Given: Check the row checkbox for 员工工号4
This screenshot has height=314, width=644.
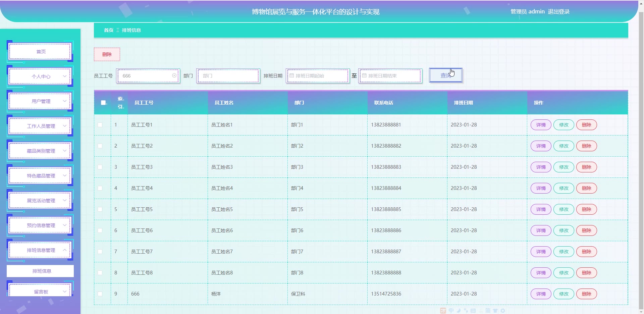Looking at the screenshot, I should click(100, 188).
